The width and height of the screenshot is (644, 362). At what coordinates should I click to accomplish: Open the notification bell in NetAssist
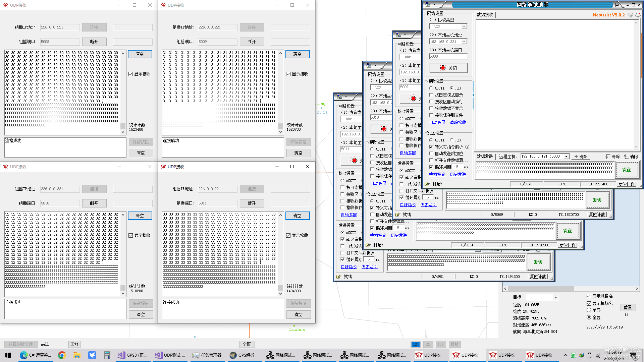pyautogui.click(x=638, y=15)
